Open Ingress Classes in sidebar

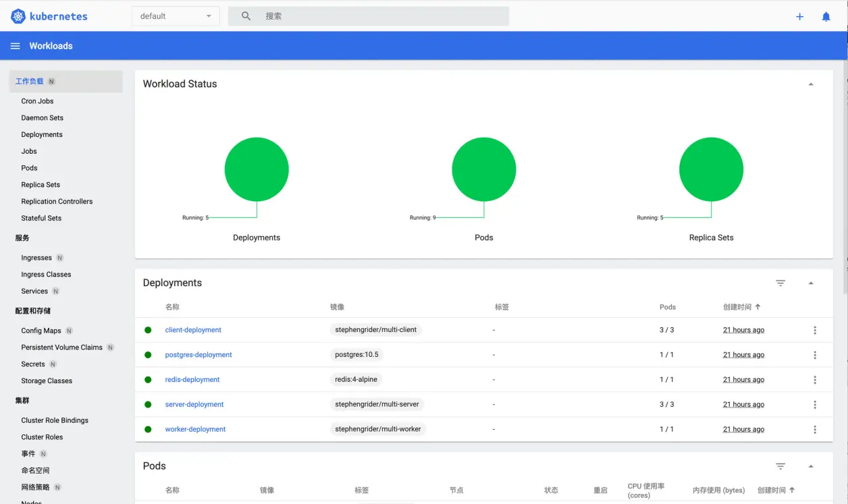(x=46, y=275)
